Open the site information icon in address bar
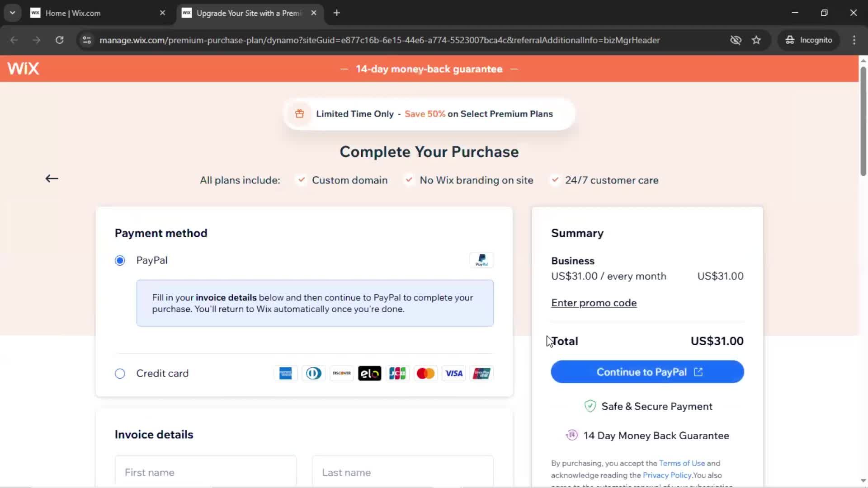868x488 pixels. tap(86, 40)
